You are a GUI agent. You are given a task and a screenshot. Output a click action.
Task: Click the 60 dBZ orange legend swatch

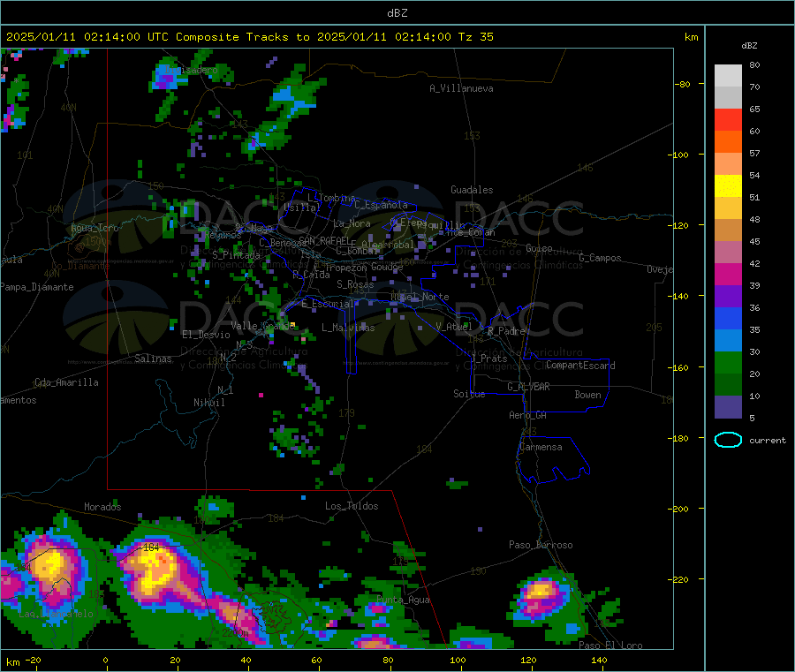728,142
